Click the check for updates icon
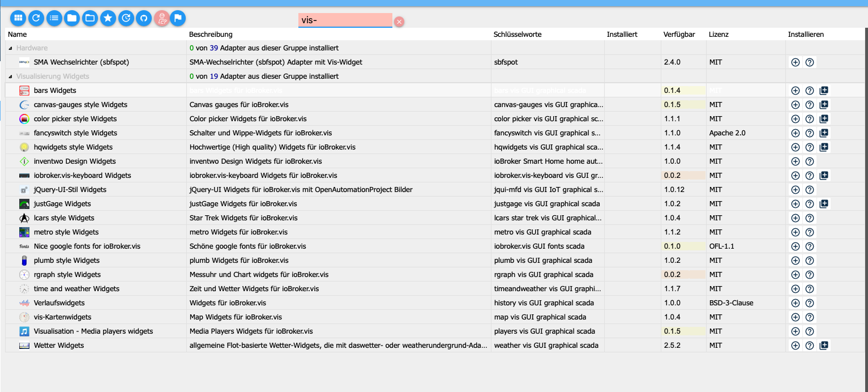 [126, 18]
